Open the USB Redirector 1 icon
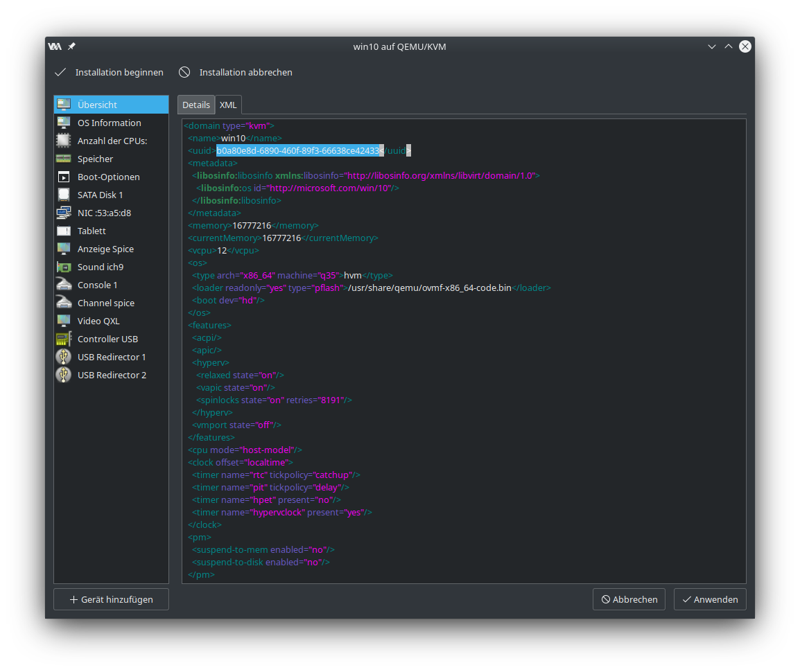Viewport: 800px width, 672px height. (64, 357)
